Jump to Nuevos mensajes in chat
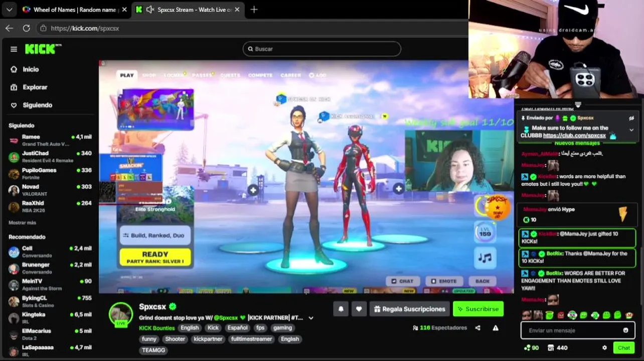 (x=577, y=143)
